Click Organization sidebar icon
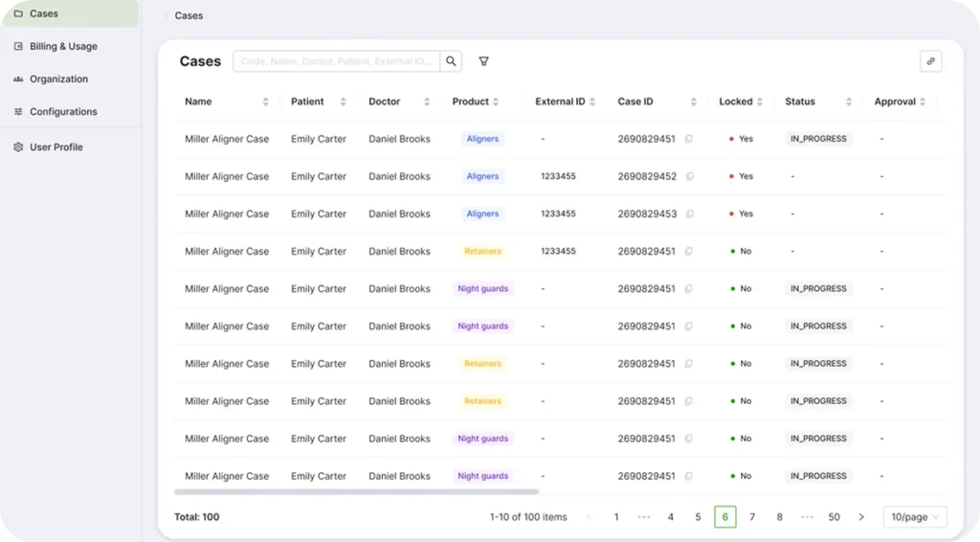 (x=18, y=79)
